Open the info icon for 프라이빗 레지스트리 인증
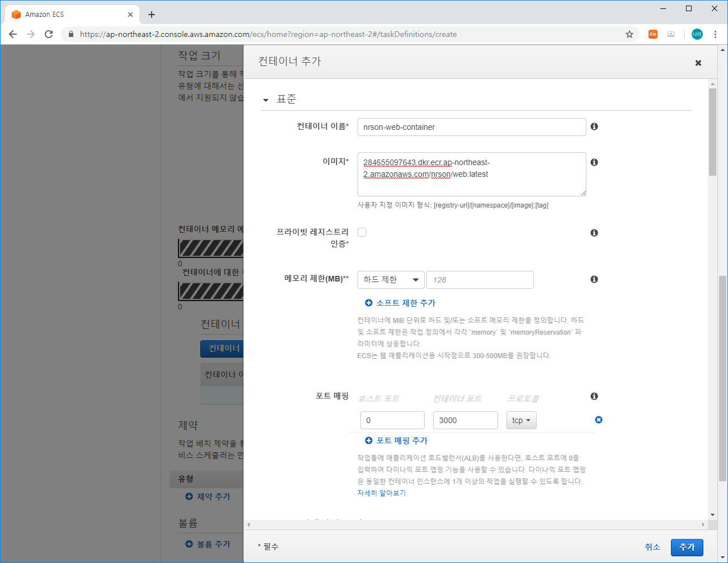This screenshot has width=728, height=563. 594,233
